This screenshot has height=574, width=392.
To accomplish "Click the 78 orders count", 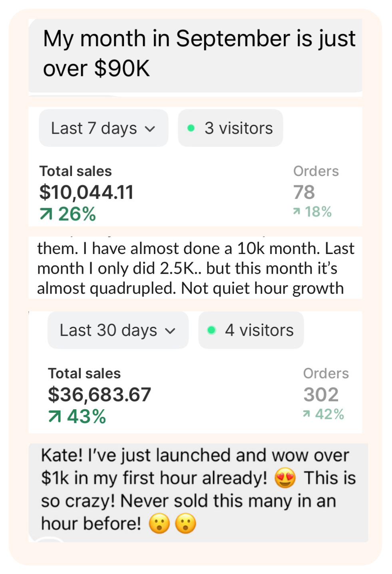I will pyautogui.click(x=304, y=192).
